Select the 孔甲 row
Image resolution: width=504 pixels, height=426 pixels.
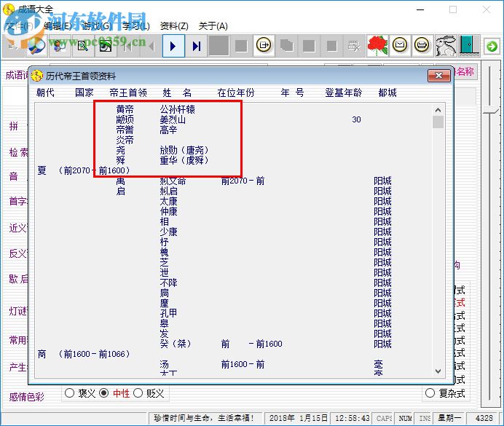tap(168, 313)
